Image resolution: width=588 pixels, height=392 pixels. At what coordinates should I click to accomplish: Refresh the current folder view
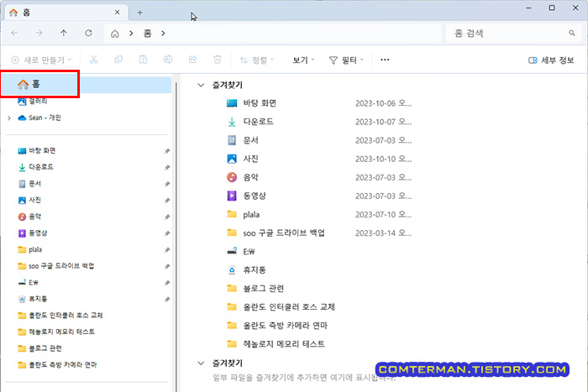point(88,33)
